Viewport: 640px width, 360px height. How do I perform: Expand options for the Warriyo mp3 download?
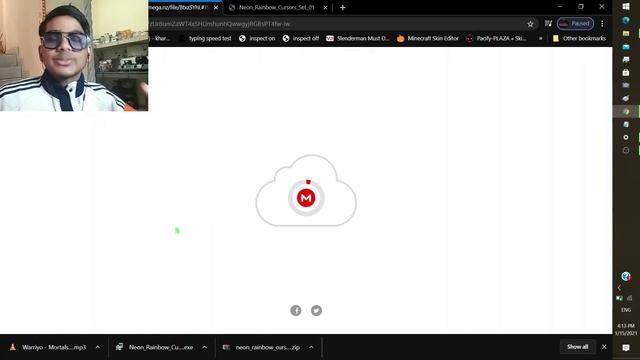click(98, 347)
